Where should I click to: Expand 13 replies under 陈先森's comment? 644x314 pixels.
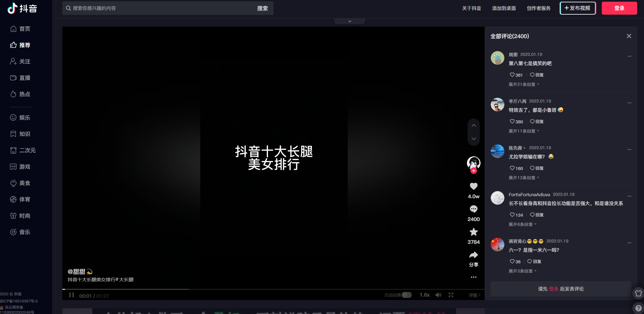524,178
